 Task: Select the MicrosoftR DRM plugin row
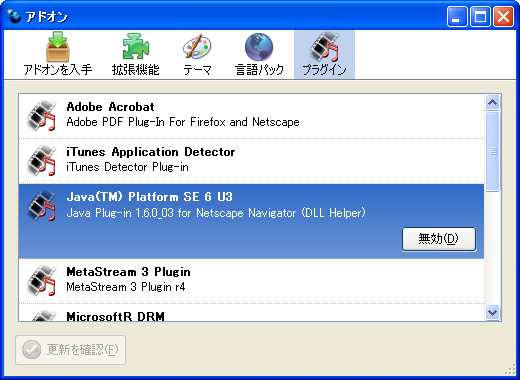click(x=251, y=313)
